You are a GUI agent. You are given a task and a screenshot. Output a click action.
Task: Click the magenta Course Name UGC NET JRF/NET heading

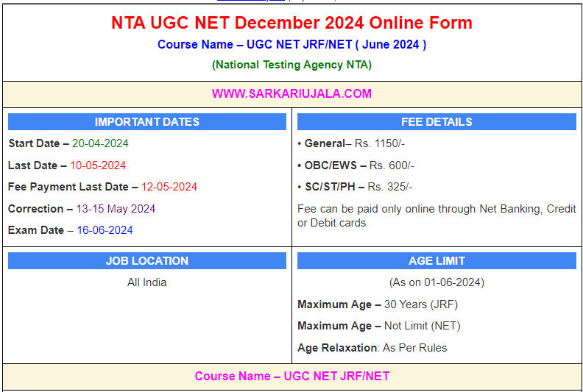[291, 377]
